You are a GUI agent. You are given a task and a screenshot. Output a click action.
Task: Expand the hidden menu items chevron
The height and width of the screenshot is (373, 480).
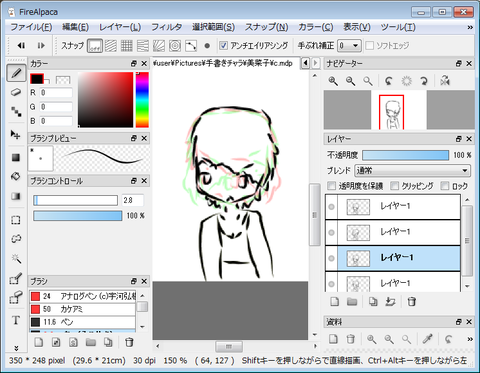click(470, 27)
